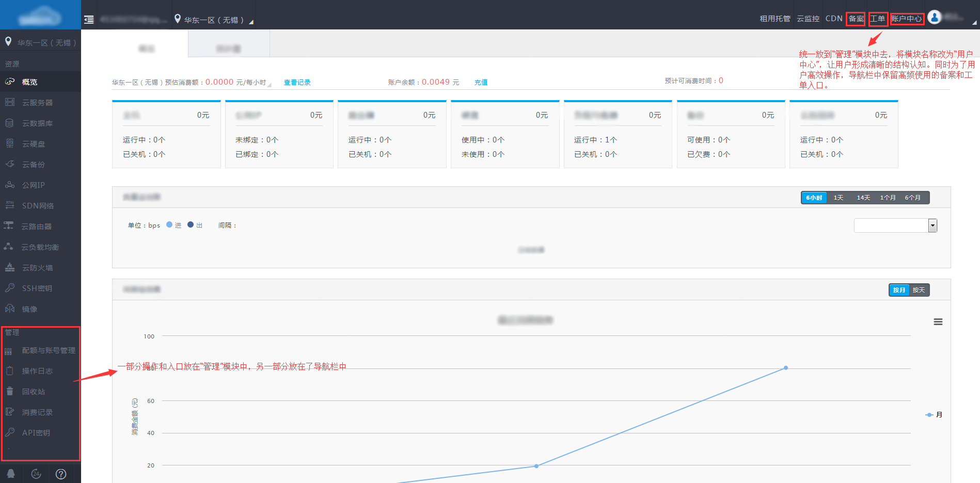Switch consumption chart to 按月
Screen dimensions: 980x483
coord(899,290)
